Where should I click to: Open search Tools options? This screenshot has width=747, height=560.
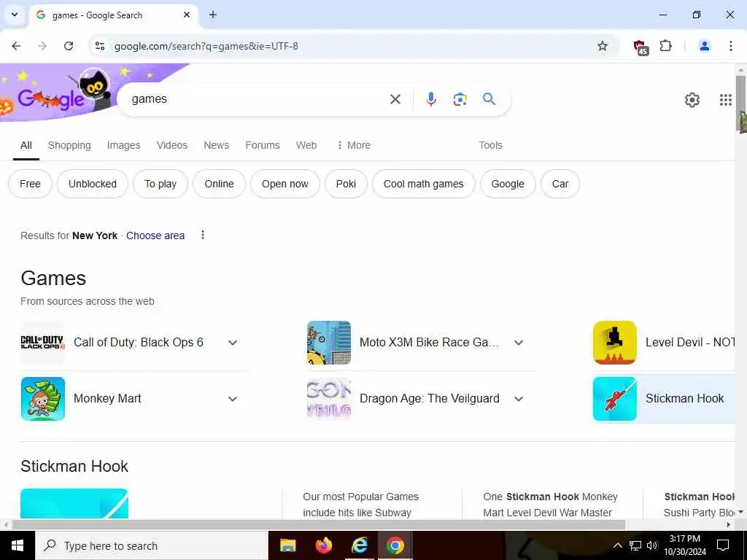(x=490, y=145)
